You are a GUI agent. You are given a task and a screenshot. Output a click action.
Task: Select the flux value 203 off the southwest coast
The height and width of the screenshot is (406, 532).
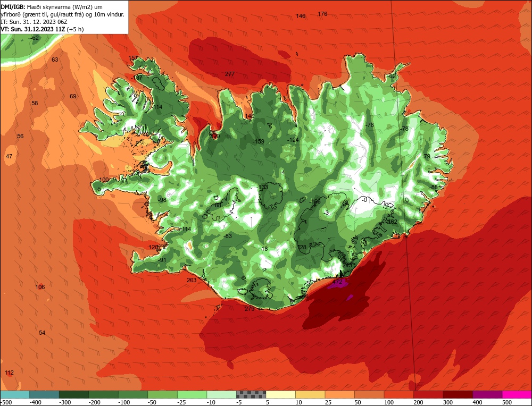pos(192,280)
